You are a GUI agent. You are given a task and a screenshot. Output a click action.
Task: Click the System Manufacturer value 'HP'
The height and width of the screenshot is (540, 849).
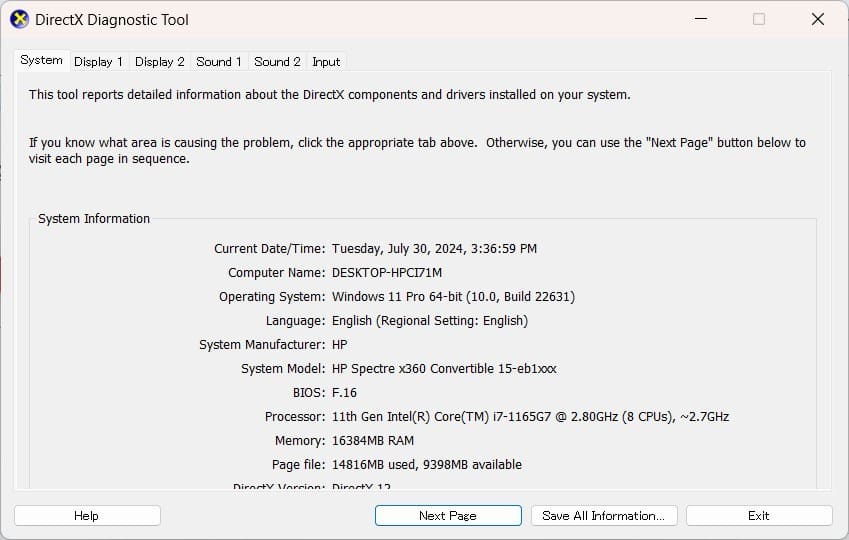point(339,344)
